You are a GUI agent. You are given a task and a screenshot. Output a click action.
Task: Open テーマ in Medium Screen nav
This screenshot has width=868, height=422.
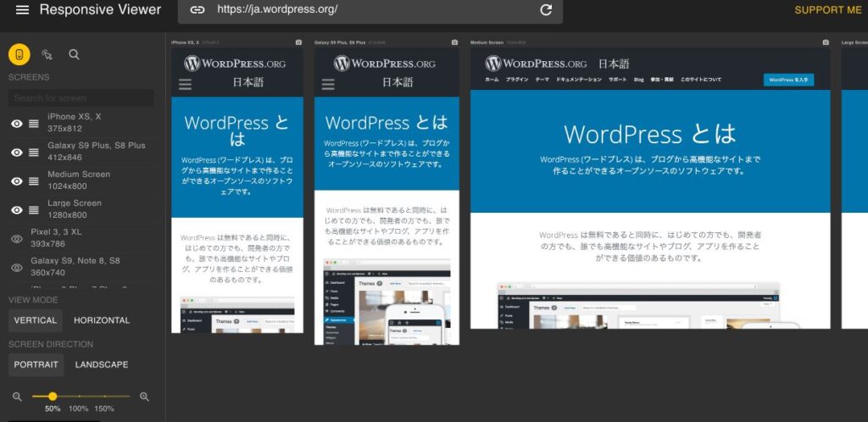542,80
